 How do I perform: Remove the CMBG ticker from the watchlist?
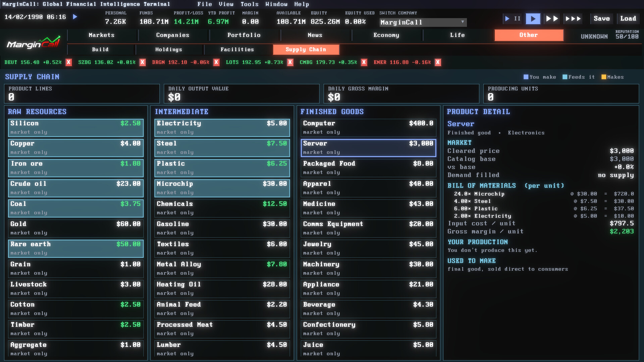pos(364,62)
